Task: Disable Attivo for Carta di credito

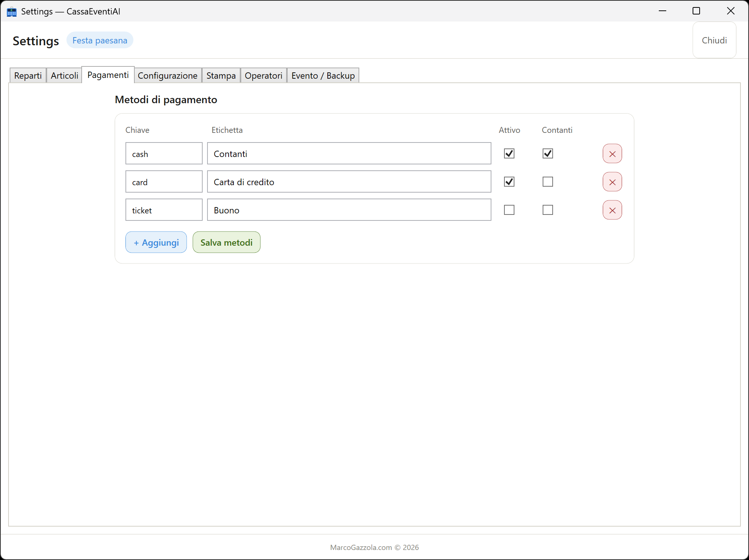Action: (509, 182)
